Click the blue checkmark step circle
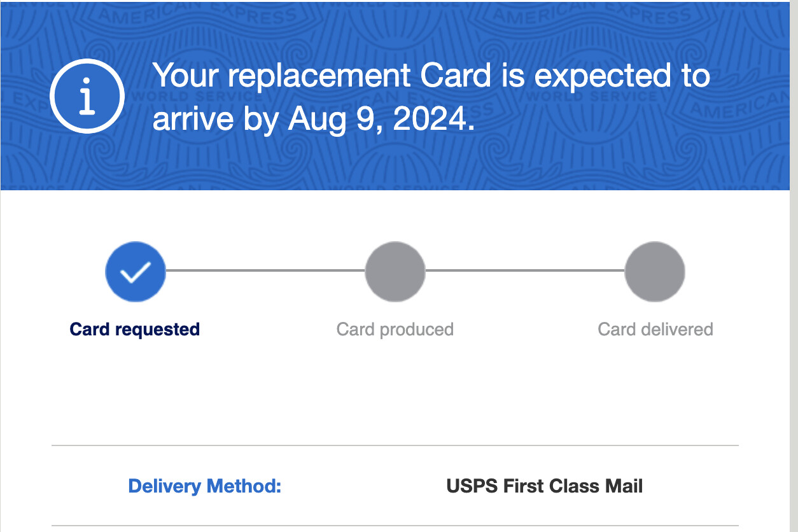Viewport: 798px width, 532px height. [x=135, y=272]
